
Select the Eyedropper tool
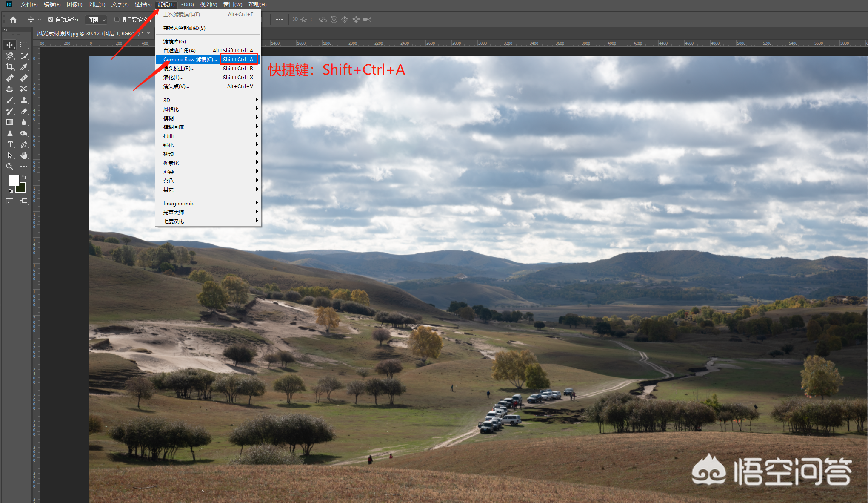tap(24, 67)
